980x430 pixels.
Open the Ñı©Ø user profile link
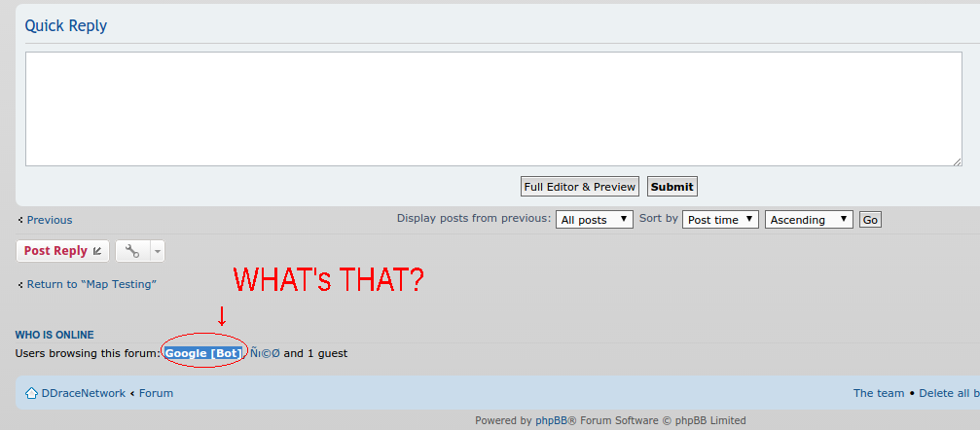[265, 354]
